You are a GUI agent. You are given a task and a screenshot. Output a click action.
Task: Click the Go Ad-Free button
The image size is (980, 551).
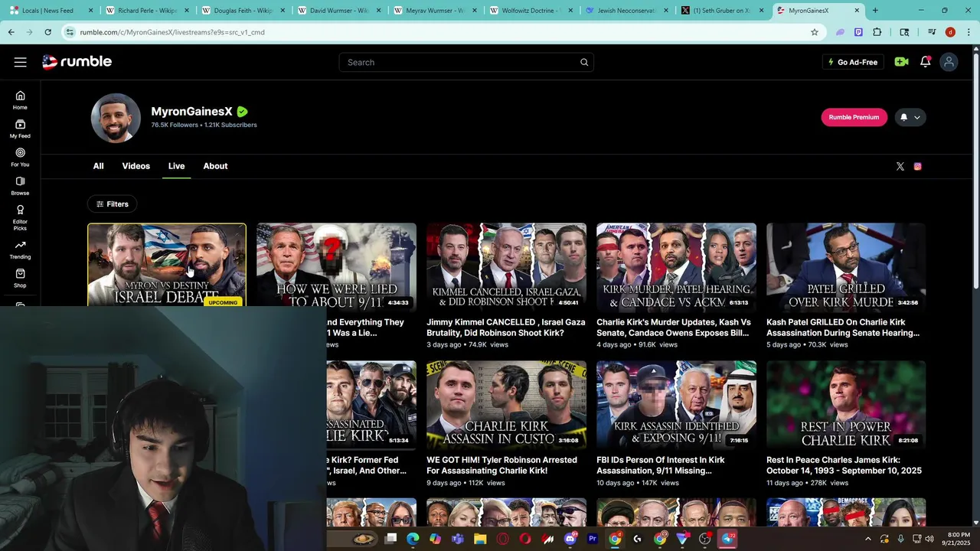(x=853, y=62)
